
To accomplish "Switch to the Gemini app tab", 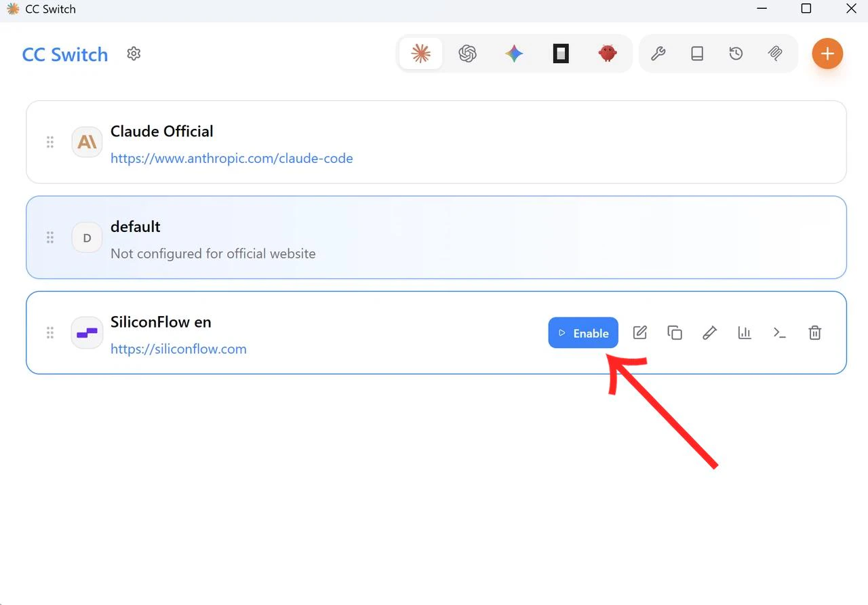I will tap(514, 54).
